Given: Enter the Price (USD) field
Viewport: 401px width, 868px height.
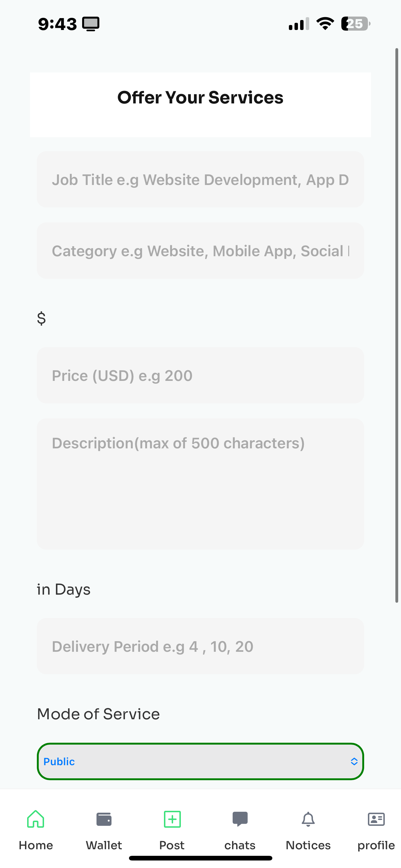Looking at the screenshot, I should pos(200,375).
